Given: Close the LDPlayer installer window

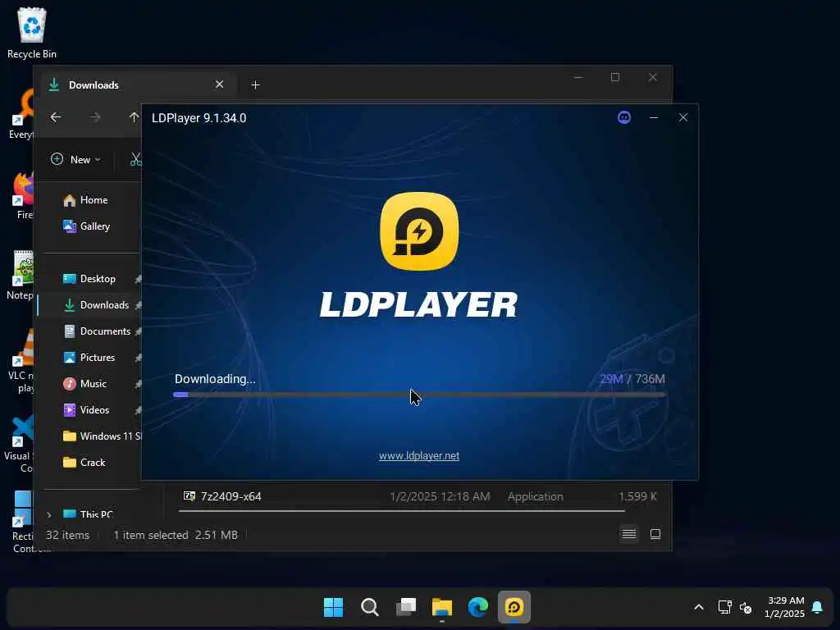Looking at the screenshot, I should [683, 117].
